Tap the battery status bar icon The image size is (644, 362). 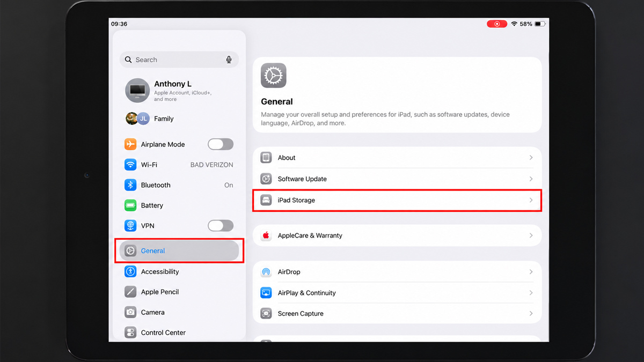coord(540,24)
